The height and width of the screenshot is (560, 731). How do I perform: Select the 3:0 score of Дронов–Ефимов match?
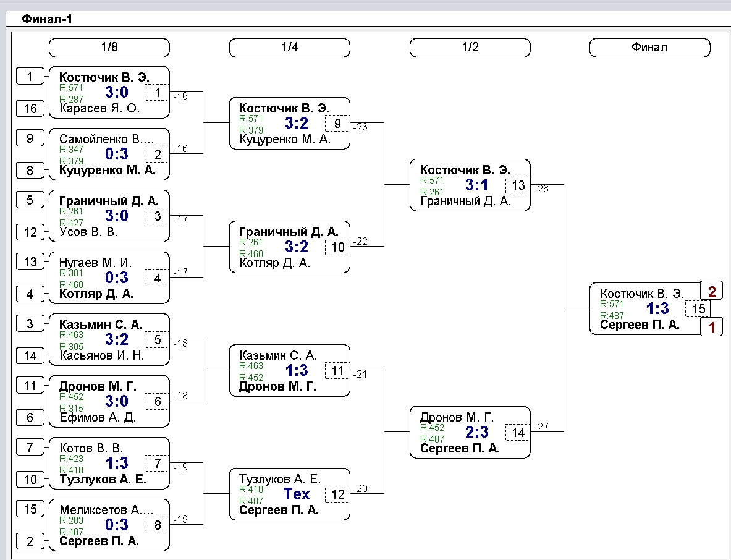click(117, 401)
